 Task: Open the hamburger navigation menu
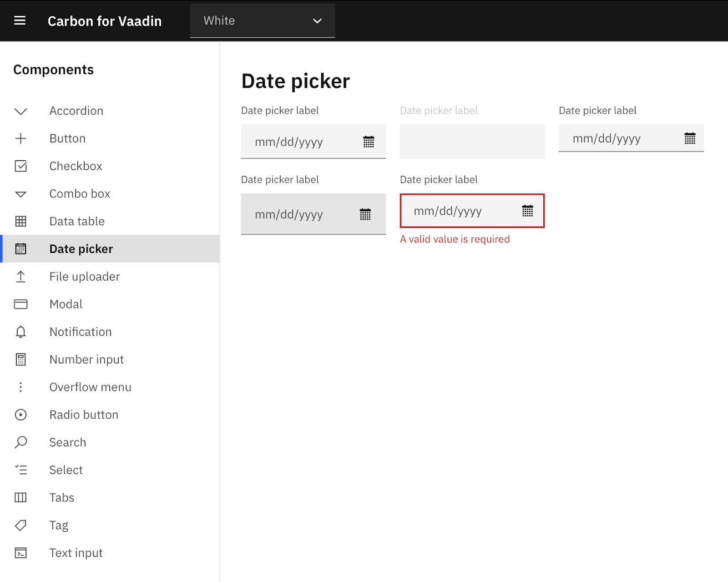point(20,20)
